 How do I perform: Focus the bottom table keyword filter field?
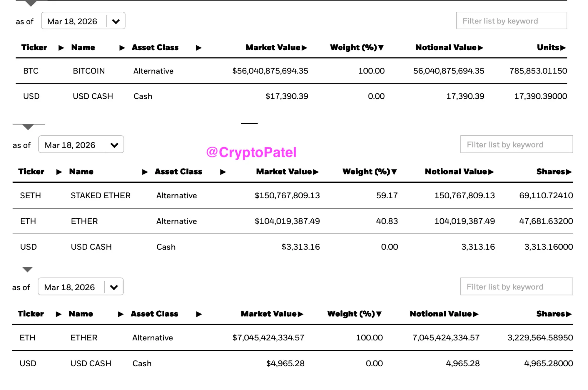pyautogui.click(x=516, y=287)
